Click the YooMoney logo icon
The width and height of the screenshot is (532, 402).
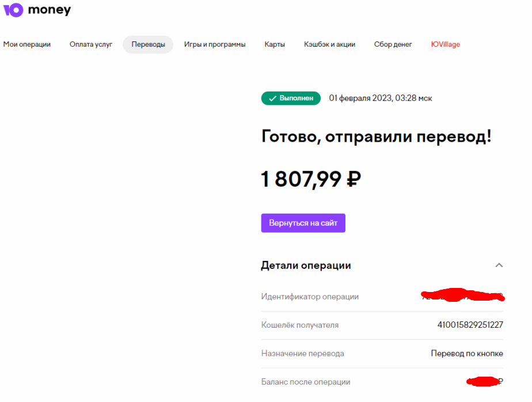point(13,10)
